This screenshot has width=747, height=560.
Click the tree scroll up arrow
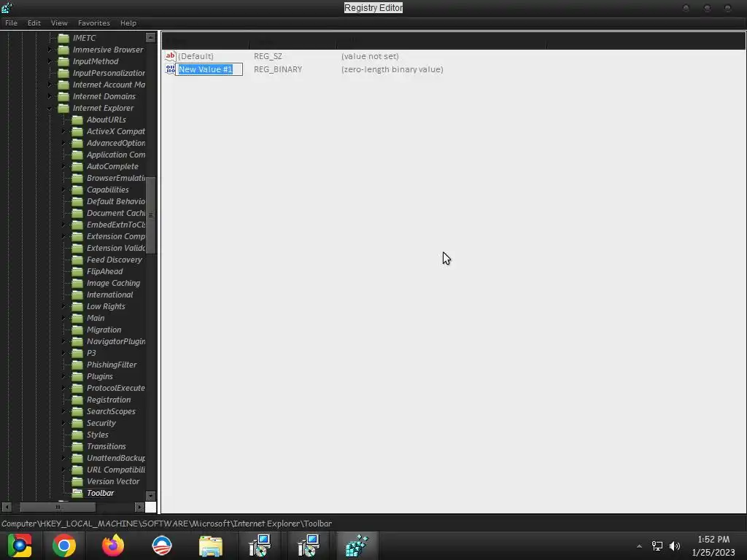pyautogui.click(x=150, y=38)
